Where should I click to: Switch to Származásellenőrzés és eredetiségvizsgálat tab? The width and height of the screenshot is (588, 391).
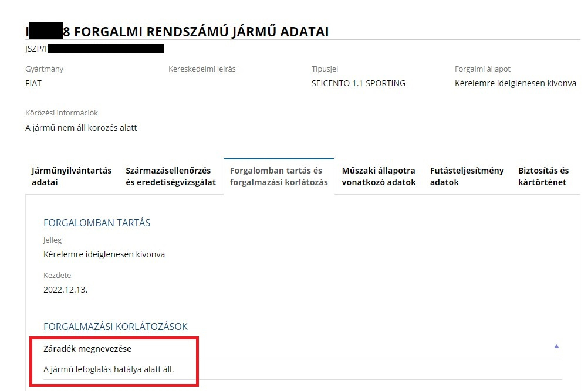170,176
